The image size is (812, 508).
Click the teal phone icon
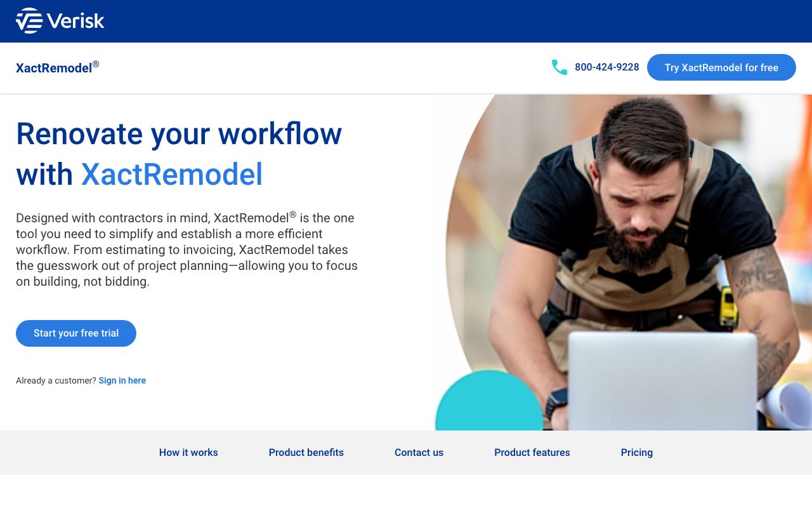pos(559,67)
